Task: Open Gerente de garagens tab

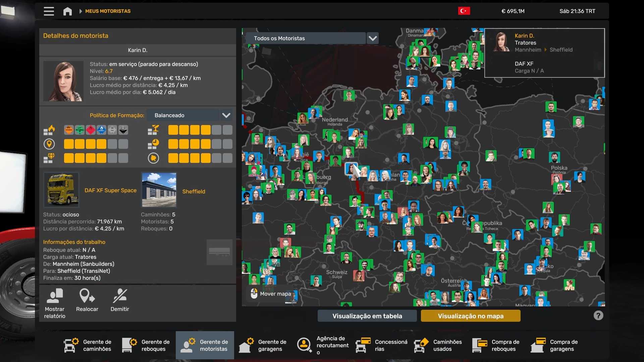Action: pos(263,345)
